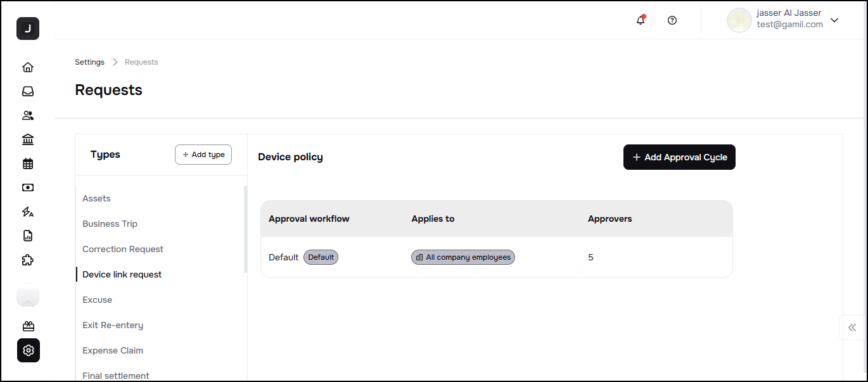Viewport: 868px width, 382px height.
Task: Click the Add type button
Action: [203, 155]
